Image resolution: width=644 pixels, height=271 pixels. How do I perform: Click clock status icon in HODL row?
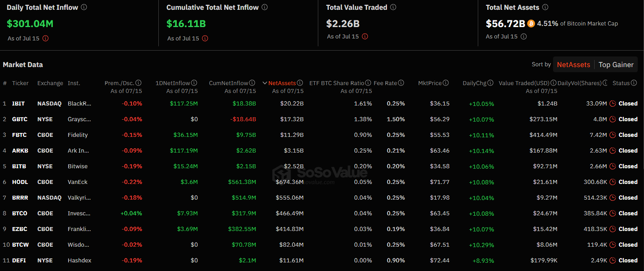click(613, 182)
